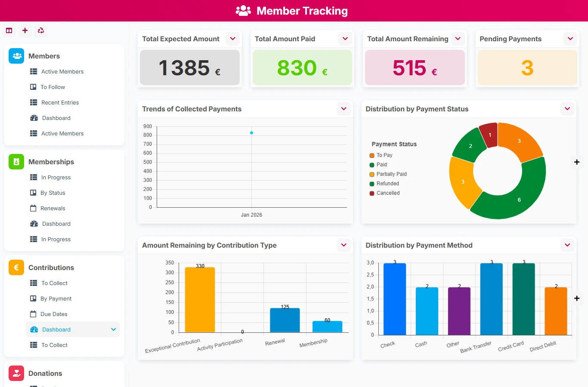Click the orange euro Contributions icon

click(x=16, y=267)
